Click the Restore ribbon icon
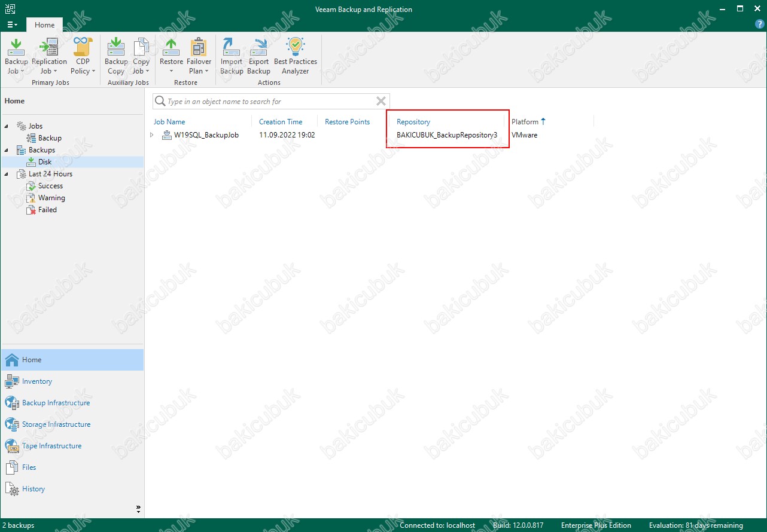This screenshot has width=767, height=532. point(171,47)
